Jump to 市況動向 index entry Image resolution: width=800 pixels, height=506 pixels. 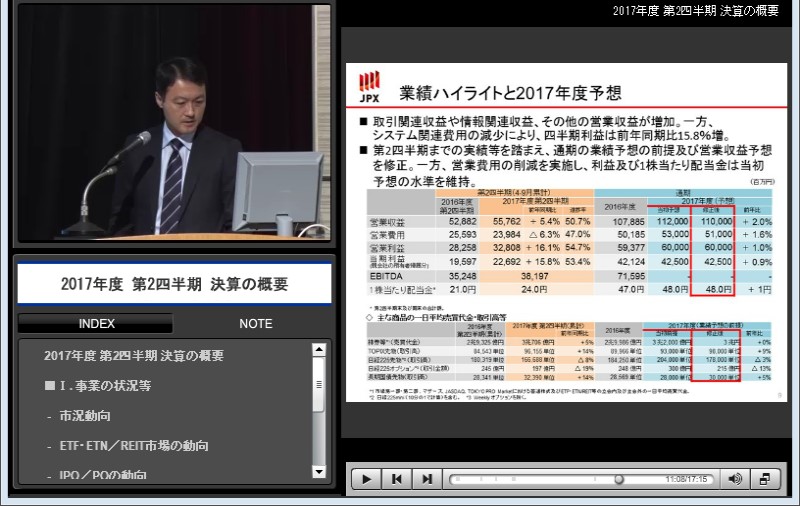point(85,416)
